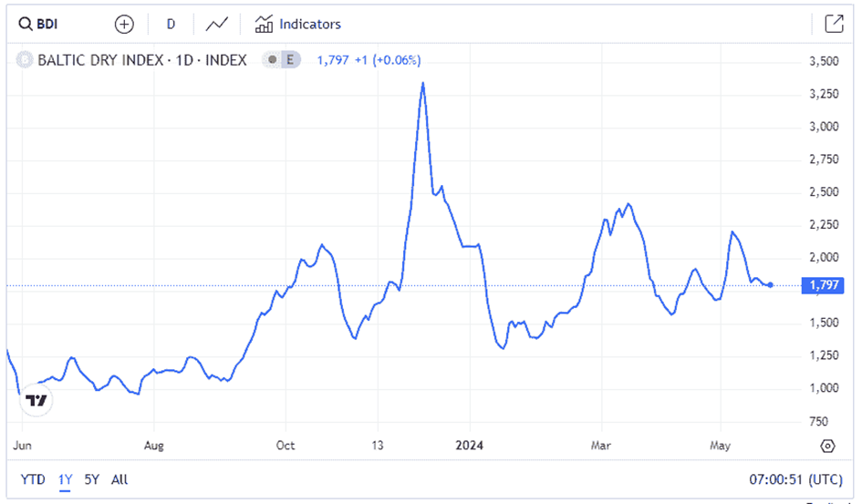
Task: Open the chart in popup window icon
Action: point(834,24)
